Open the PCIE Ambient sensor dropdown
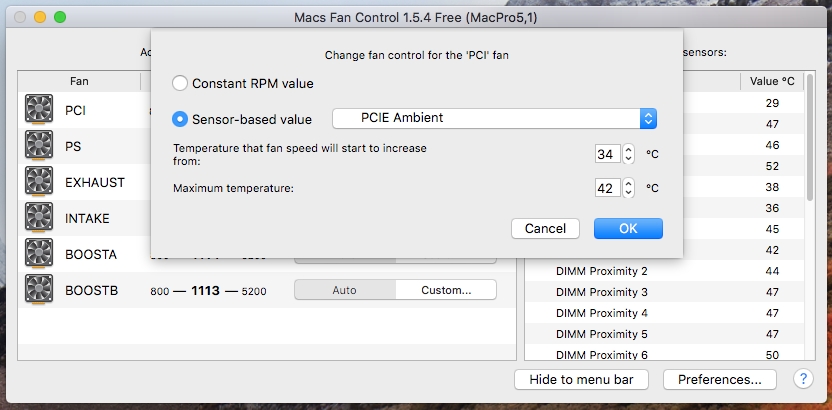 (495, 118)
